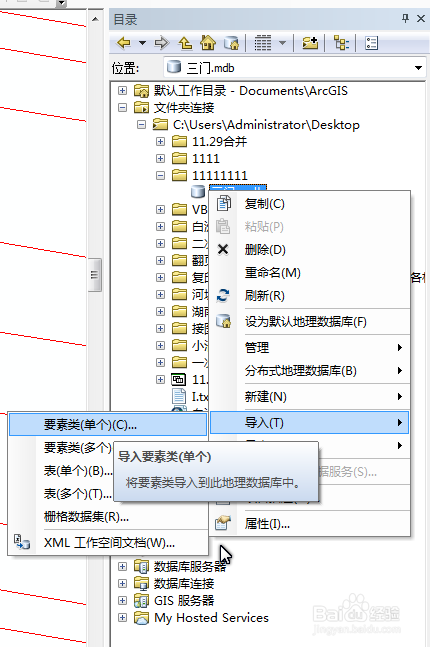This screenshot has width=430, height=647.
Task: Click the Back arrow in Catalog toolbar
Action: 124,43
